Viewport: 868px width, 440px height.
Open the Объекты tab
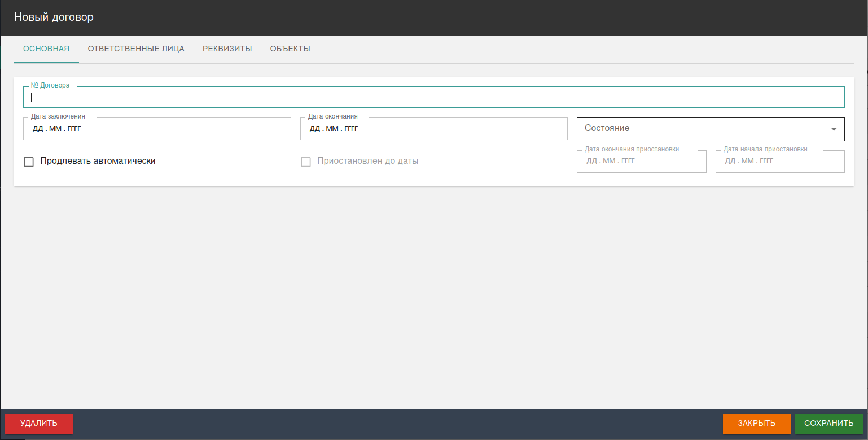click(x=290, y=49)
